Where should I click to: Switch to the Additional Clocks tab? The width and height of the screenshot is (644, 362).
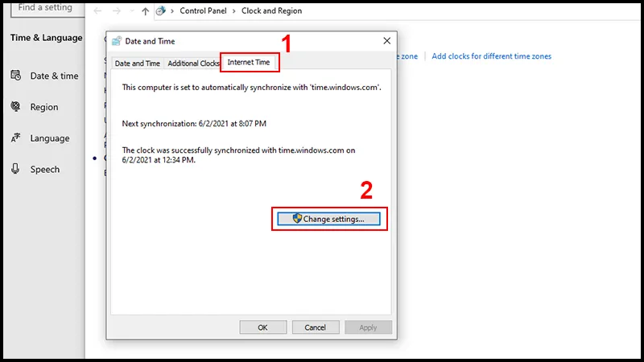[x=193, y=64]
